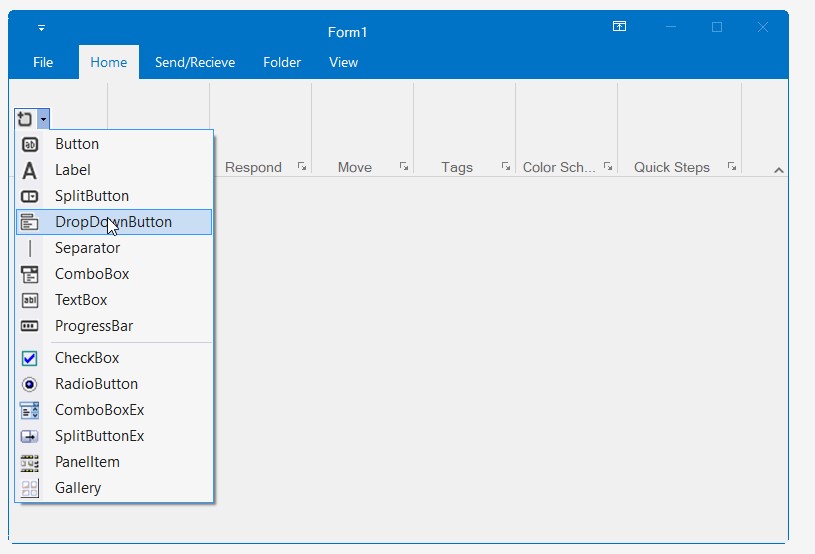This screenshot has height=554, width=815.
Task: Click the SplitButton item icon
Action: (x=30, y=196)
